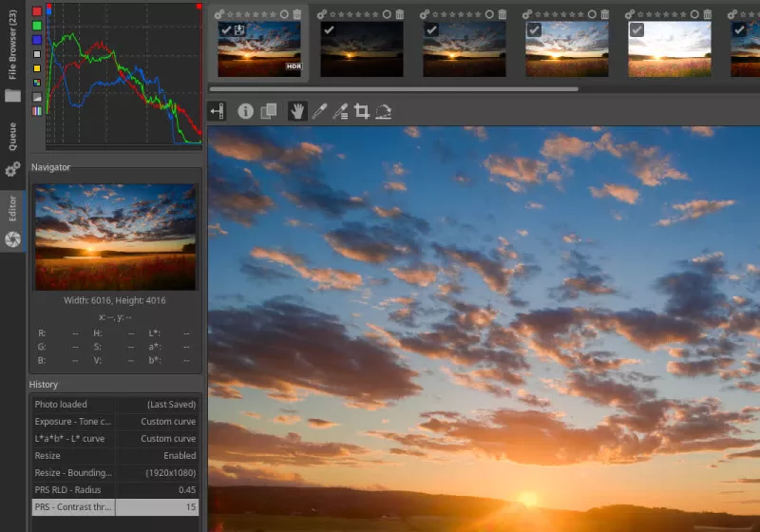Select the Hand navigation tool
760x532 pixels.
tap(297, 111)
